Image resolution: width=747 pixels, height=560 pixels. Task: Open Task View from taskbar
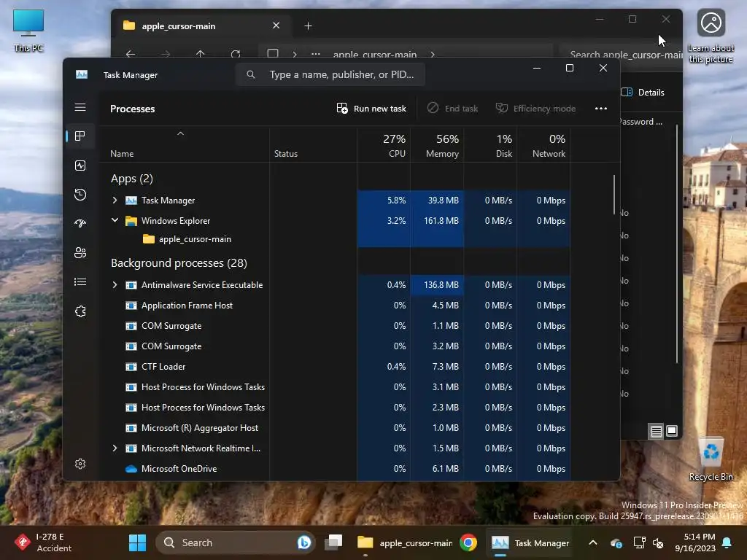point(333,542)
